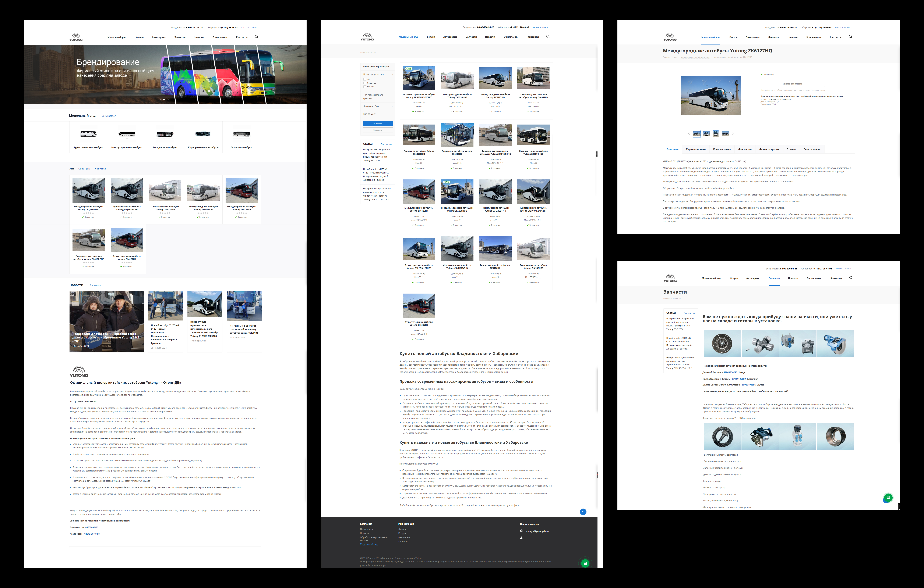Select last dot of homepage banner slider
The width and height of the screenshot is (924, 588).
[x=169, y=100]
